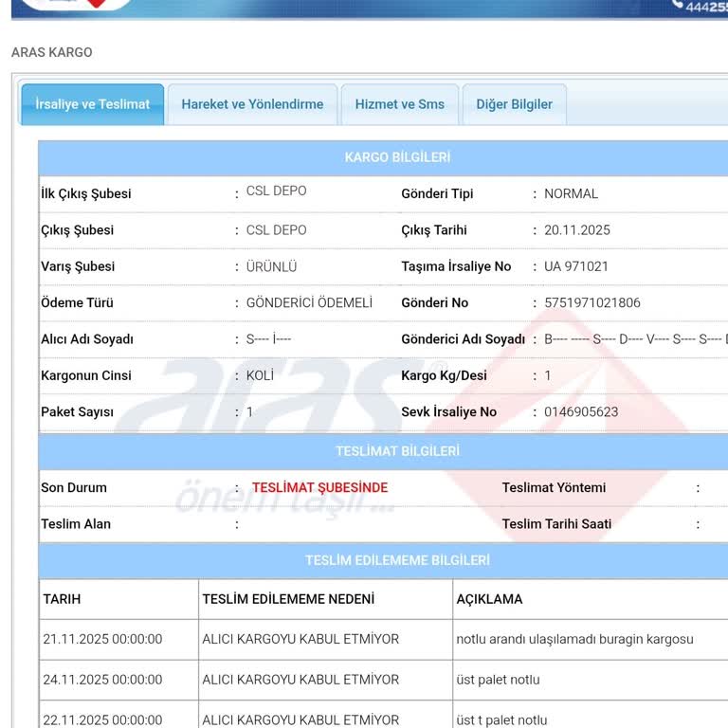
Task: Click ALICI KARGOYU KABUL ETMİYOR for 21.11.2025
Action: tap(300, 639)
